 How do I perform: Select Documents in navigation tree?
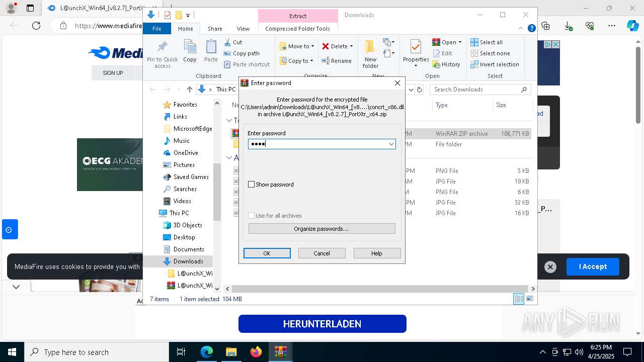pyautogui.click(x=189, y=249)
